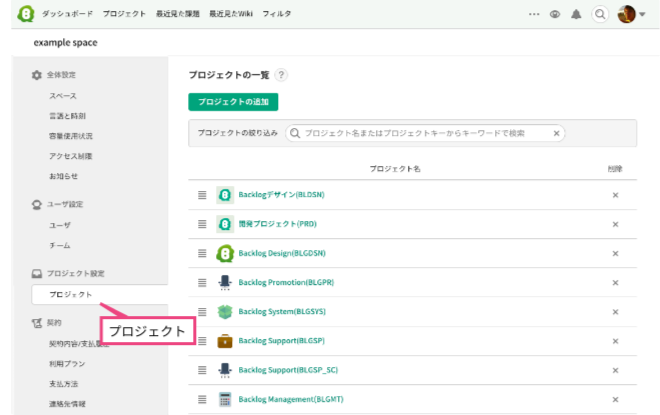Click the ユーザ設定 person icon
This screenshot has height=415, width=660.
click(37, 205)
